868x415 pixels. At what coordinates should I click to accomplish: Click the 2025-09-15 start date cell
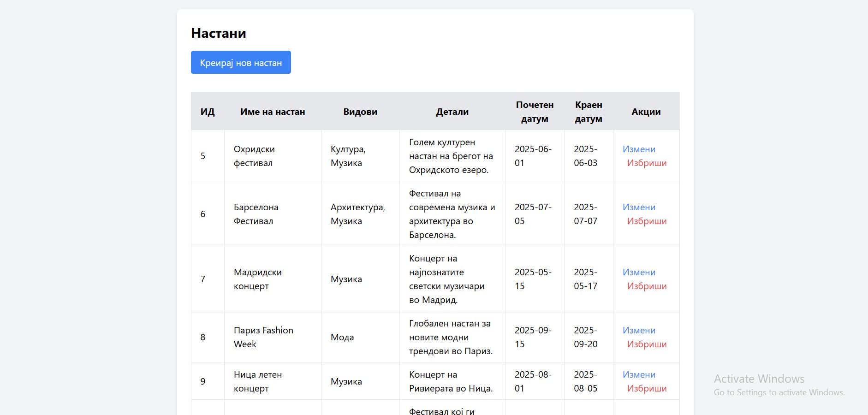tap(533, 337)
